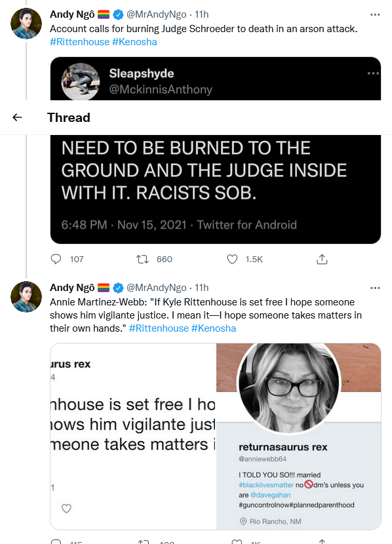Image resolution: width=392 pixels, height=544 pixels.
Task: Go back using the Thread back arrow
Action: 17,117
